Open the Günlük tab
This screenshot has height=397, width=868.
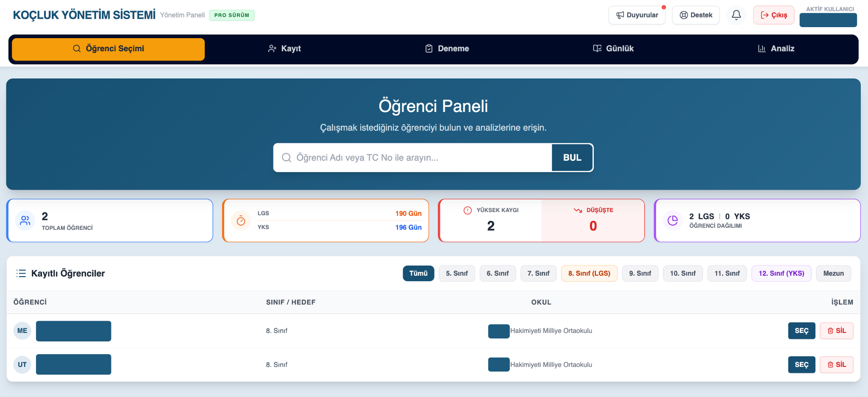pos(613,49)
